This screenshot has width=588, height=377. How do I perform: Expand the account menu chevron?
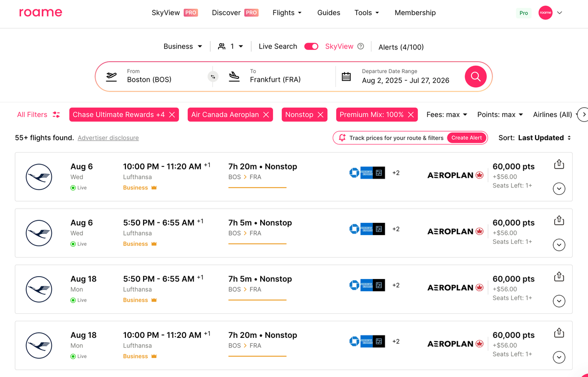coord(560,13)
